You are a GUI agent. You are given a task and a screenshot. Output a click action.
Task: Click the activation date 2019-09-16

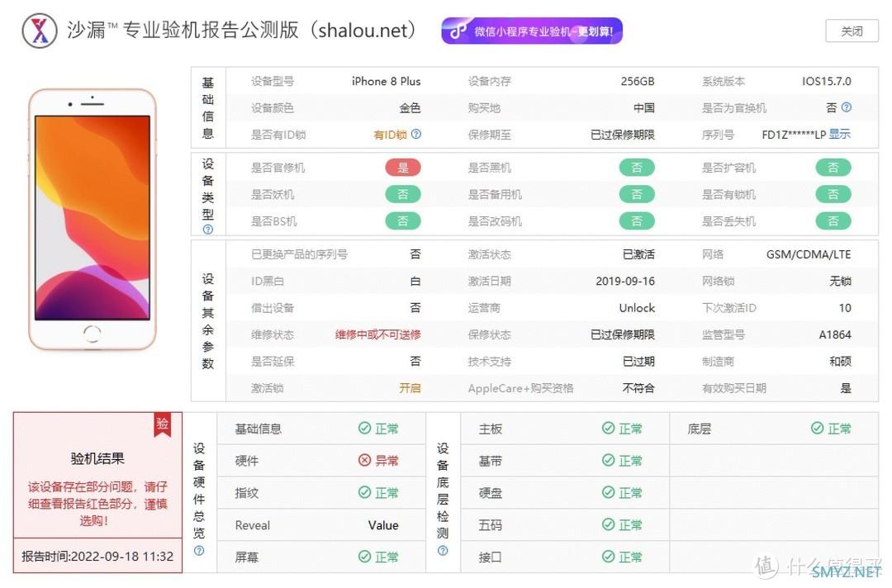tap(625, 281)
